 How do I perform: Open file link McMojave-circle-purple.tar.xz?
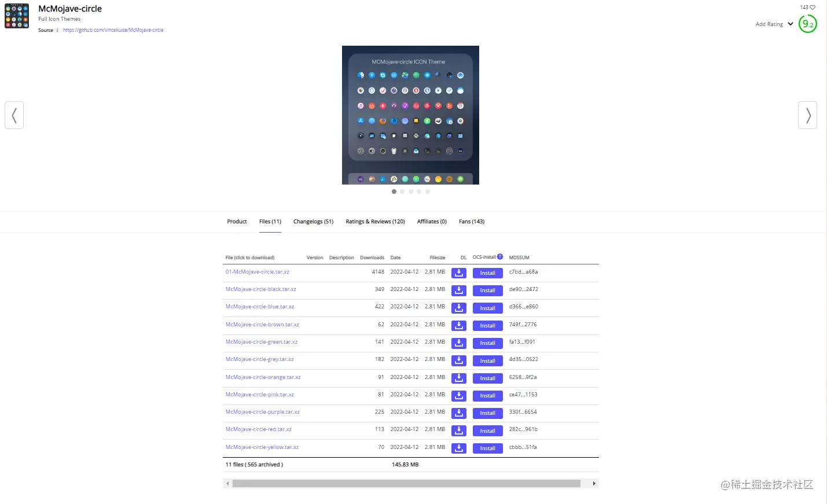coord(263,412)
